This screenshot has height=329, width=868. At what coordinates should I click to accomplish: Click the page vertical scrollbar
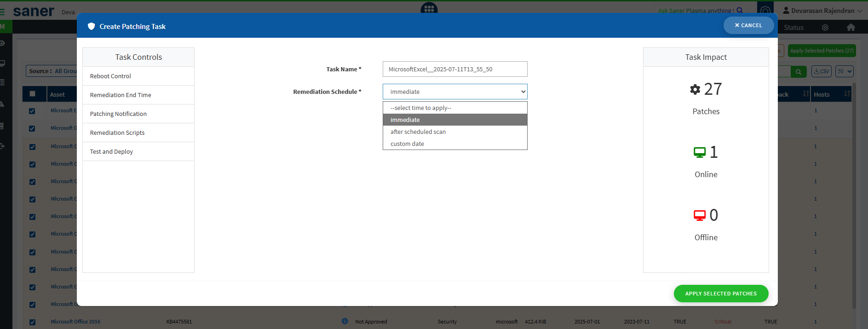[x=854, y=196]
